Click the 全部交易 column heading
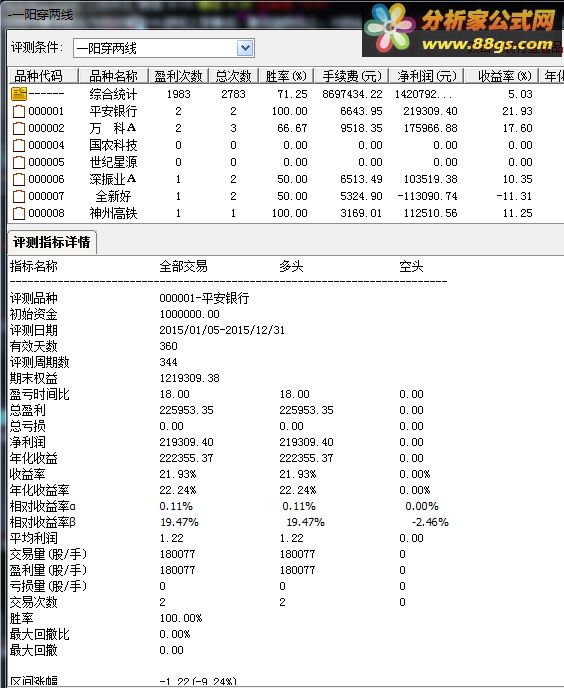Viewport: 564px width, 688px height. tap(183, 266)
